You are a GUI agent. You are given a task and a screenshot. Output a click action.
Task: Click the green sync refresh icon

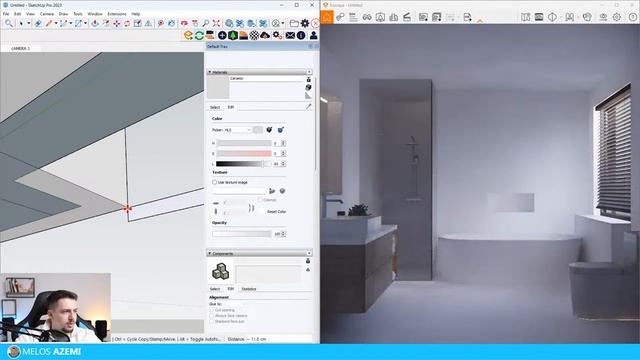pyautogui.click(x=199, y=36)
